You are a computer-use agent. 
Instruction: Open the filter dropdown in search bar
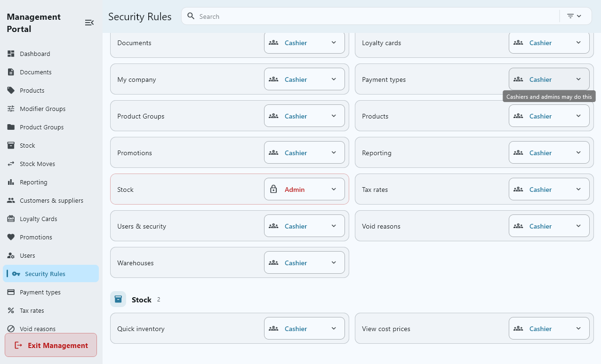tap(574, 16)
